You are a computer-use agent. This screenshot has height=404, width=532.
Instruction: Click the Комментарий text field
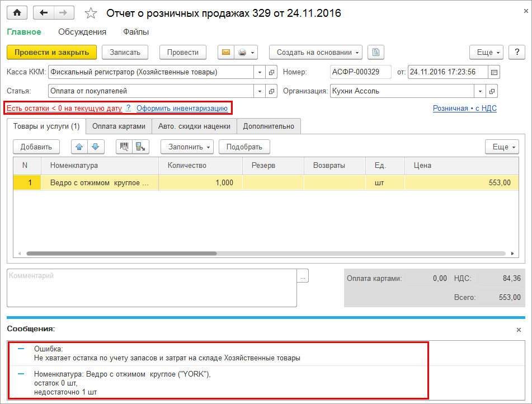pyautogui.click(x=152, y=288)
